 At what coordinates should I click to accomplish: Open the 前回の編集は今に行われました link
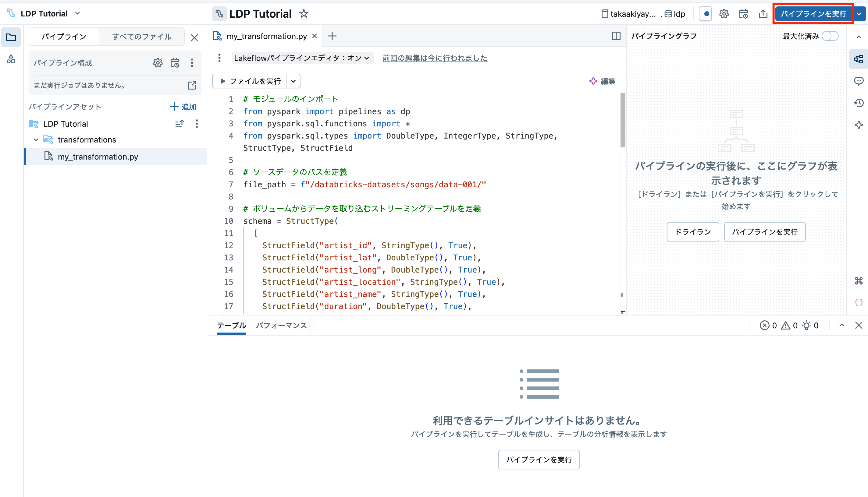[x=435, y=58]
